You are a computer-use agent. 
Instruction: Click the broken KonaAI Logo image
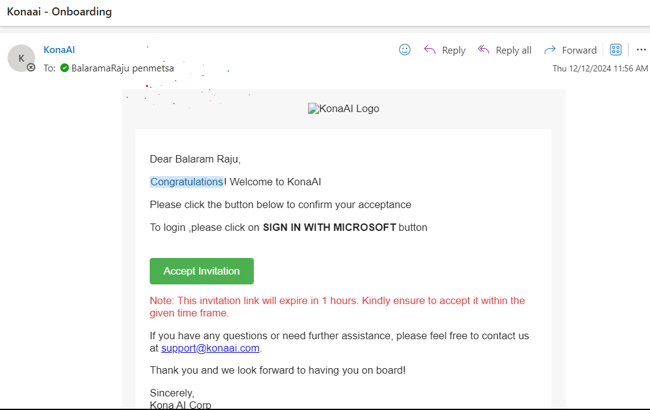point(343,109)
